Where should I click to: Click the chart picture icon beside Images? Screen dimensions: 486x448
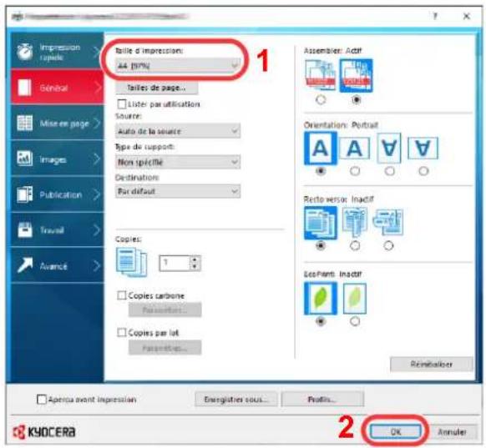coord(24,159)
